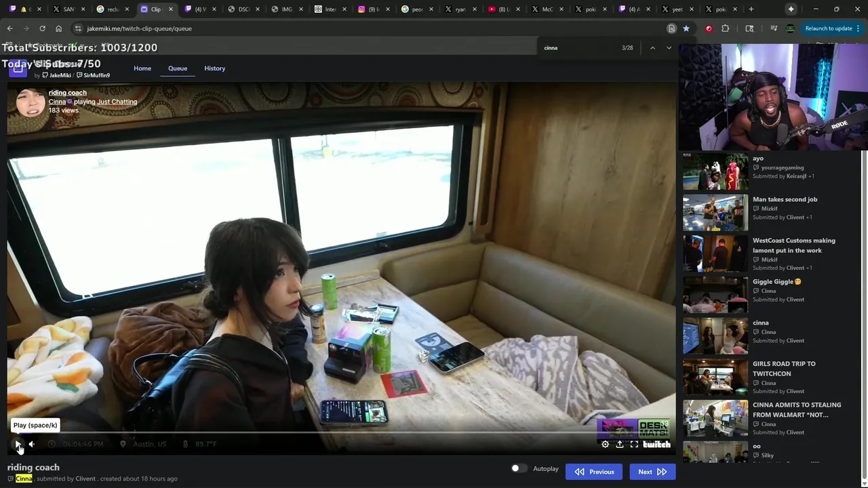868x488 pixels.
Task: Open the media controls toolbar icon
Action: 774,28
